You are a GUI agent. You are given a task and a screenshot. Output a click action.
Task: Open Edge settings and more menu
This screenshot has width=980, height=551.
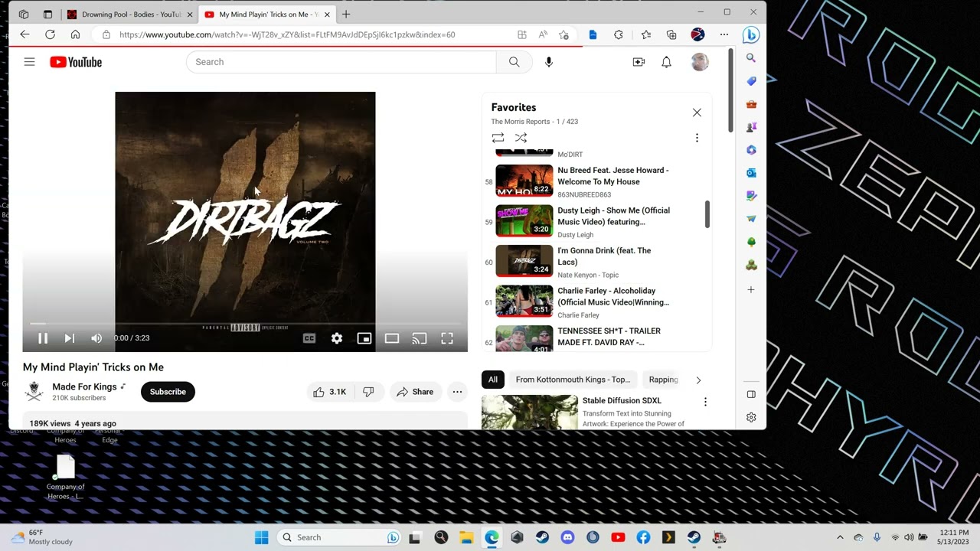[x=724, y=34]
